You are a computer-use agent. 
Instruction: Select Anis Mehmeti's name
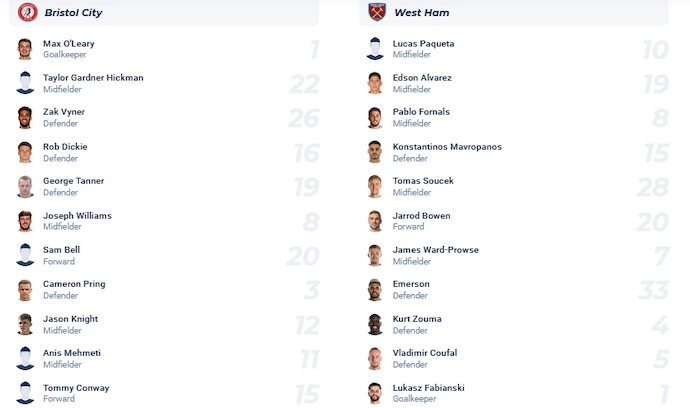click(x=72, y=353)
